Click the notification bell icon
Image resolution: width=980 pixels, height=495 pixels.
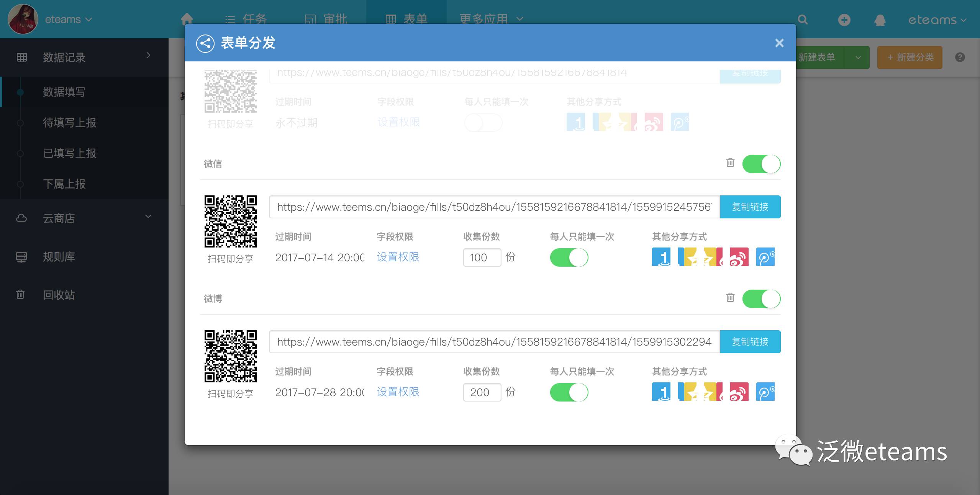pyautogui.click(x=880, y=20)
